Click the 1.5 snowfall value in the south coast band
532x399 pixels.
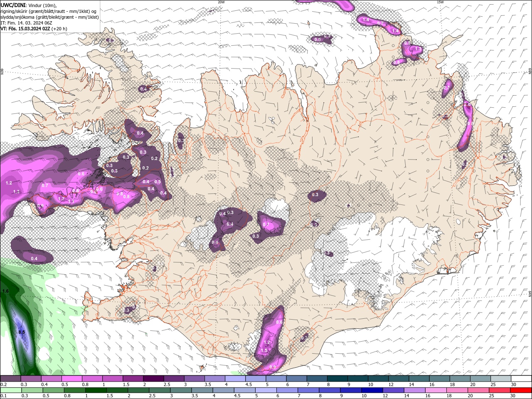click(x=264, y=350)
